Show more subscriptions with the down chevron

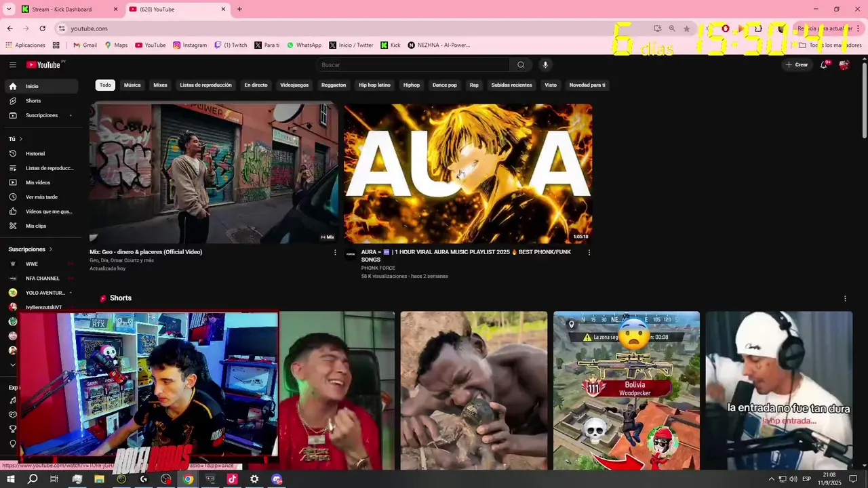(12, 365)
